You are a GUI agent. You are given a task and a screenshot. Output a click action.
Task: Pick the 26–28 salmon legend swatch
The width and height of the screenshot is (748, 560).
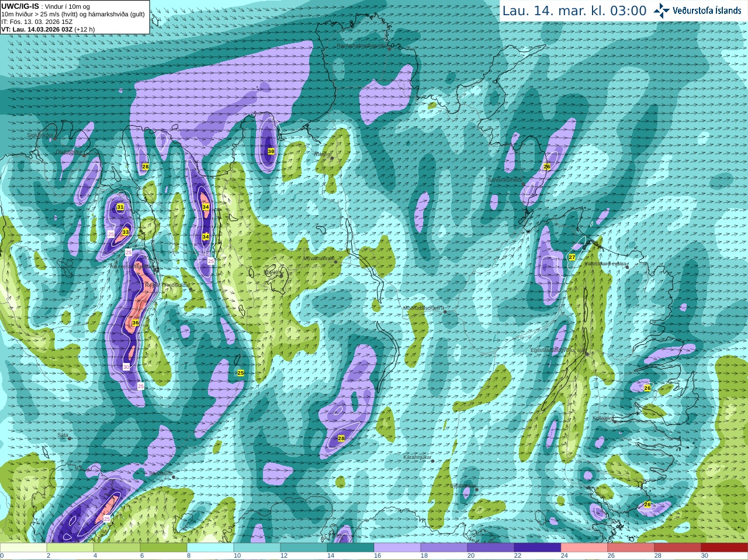(631, 548)
